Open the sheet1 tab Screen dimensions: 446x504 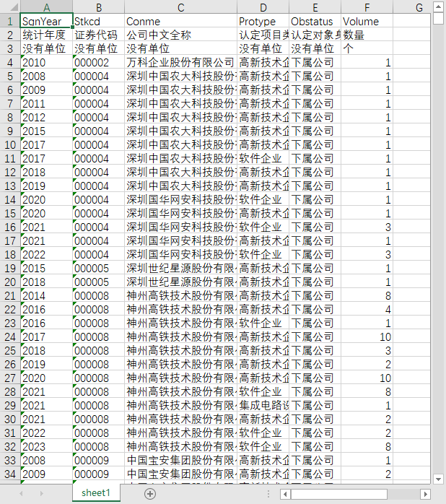pos(96,492)
